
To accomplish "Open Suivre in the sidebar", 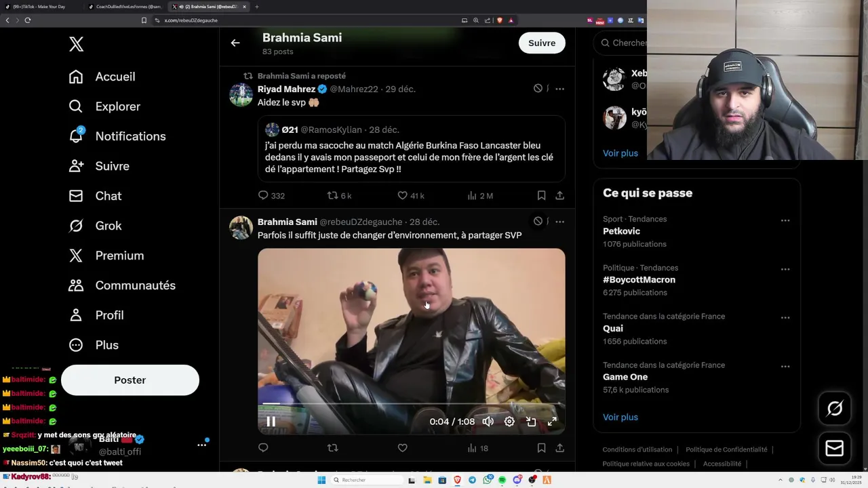I will pos(99,166).
